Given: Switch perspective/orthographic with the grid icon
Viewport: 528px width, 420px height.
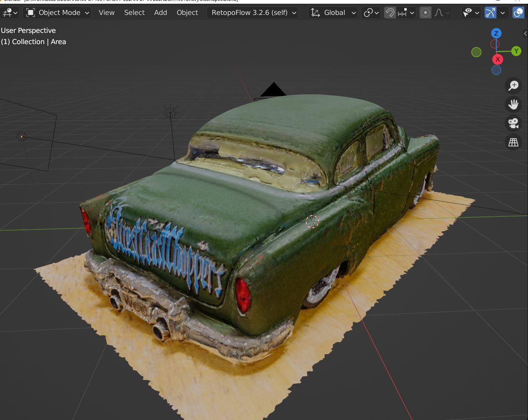Looking at the screenshot, I should pyautogui.click(x=513, y=142).
